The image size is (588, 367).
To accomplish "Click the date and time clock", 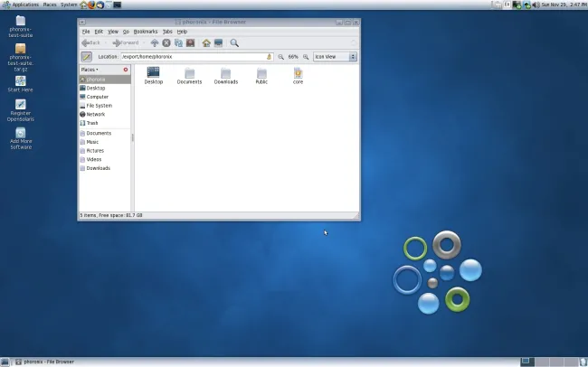I will coord(564,5).
